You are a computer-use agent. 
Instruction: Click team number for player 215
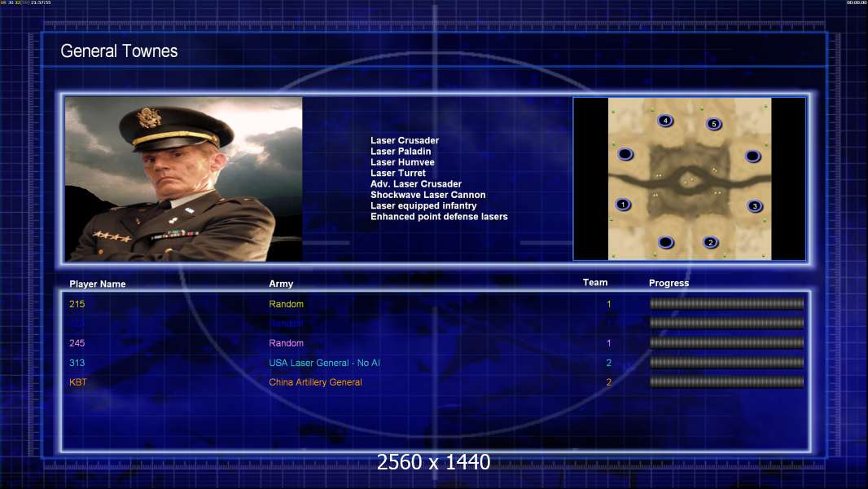[x=609, y=304]
